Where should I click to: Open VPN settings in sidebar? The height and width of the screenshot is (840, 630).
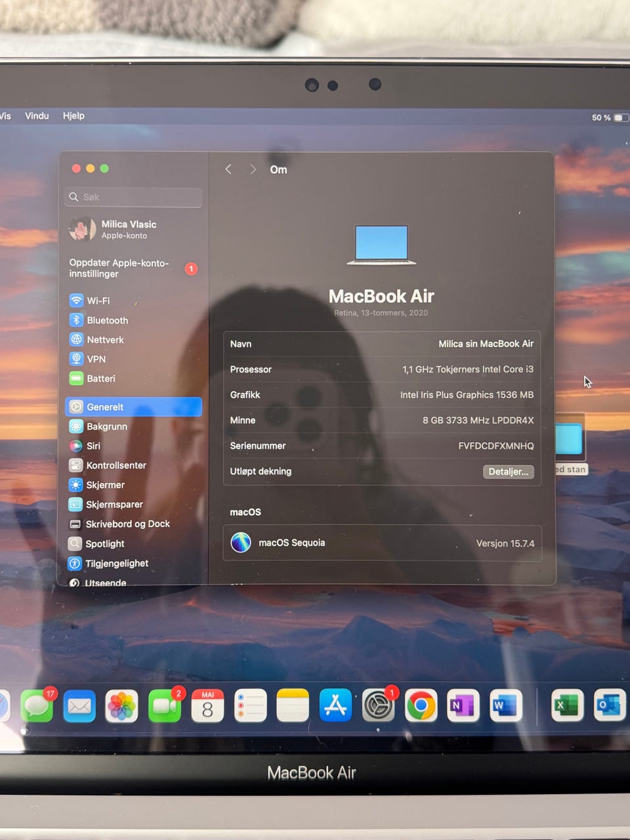133,359
